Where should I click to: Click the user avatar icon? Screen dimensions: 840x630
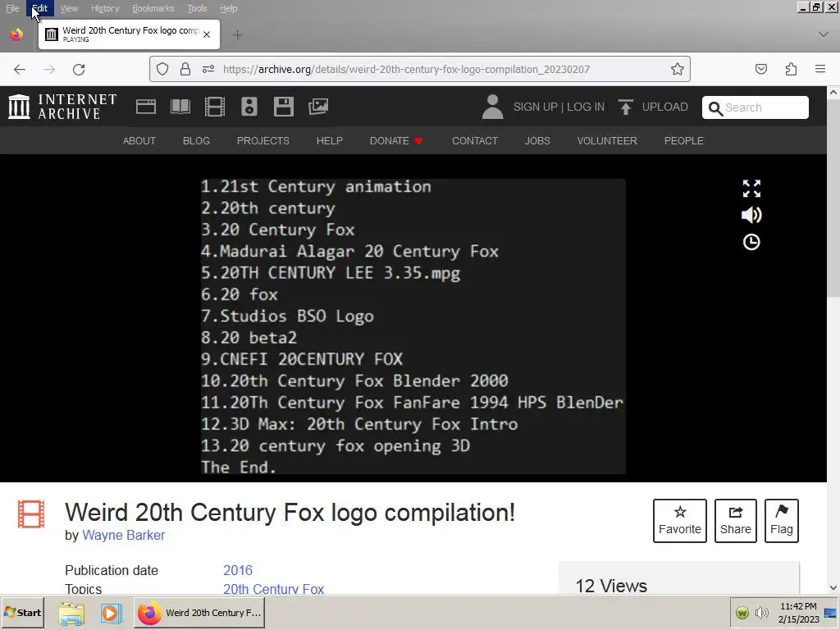492,107
